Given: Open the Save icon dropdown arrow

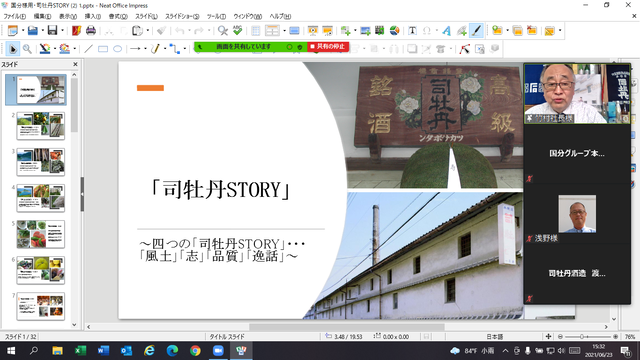Looking at the screenshot, I should coord(62,31).
